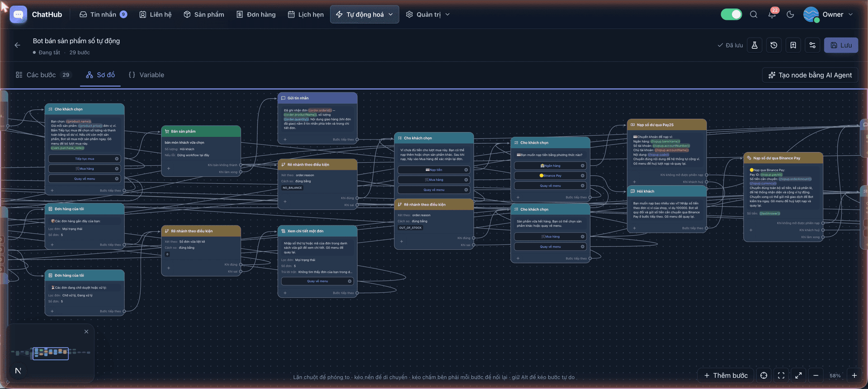The width and height of the screenshot is (868, 389).
Task: Select the Nạp số dư qua Pay2S node header
Action: (667, 125)
